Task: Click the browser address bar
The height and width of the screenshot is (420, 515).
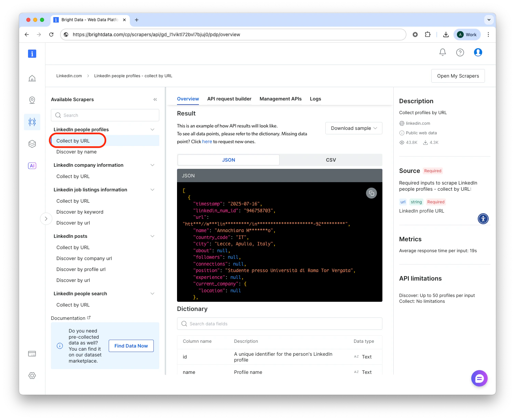Action: point(233,35)
